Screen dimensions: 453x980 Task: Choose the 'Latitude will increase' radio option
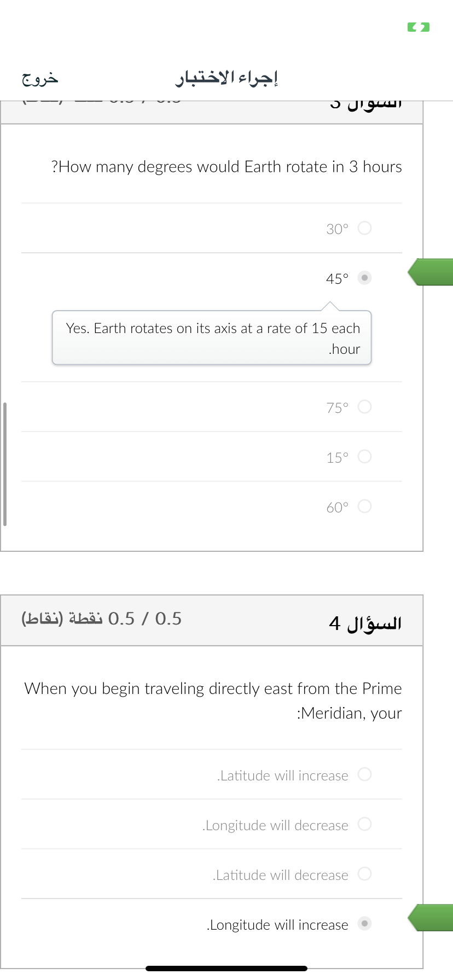tap(364, 774)
